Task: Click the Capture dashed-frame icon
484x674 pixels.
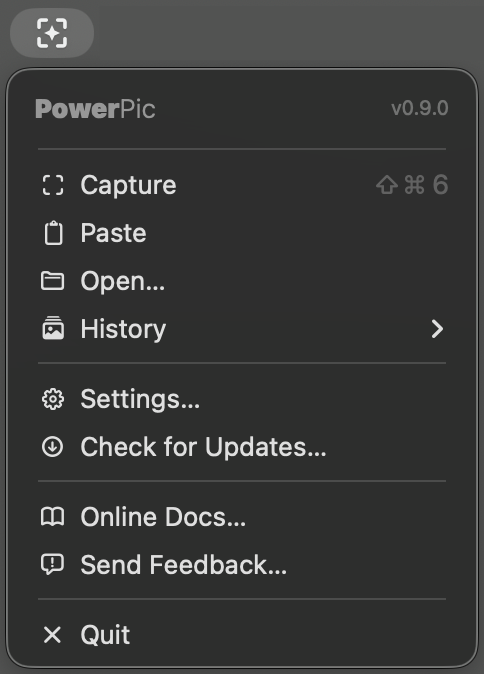Action: pyautogui.click(x=53, y=185)
